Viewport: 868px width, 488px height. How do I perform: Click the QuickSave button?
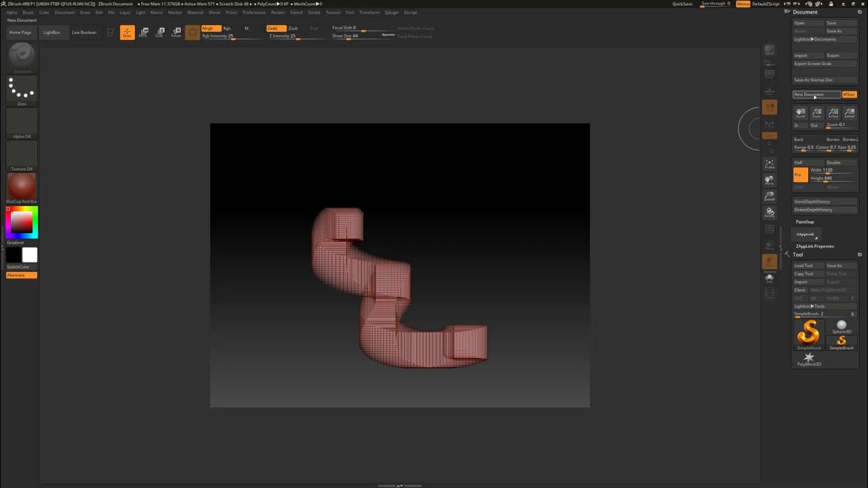(683, 4)
